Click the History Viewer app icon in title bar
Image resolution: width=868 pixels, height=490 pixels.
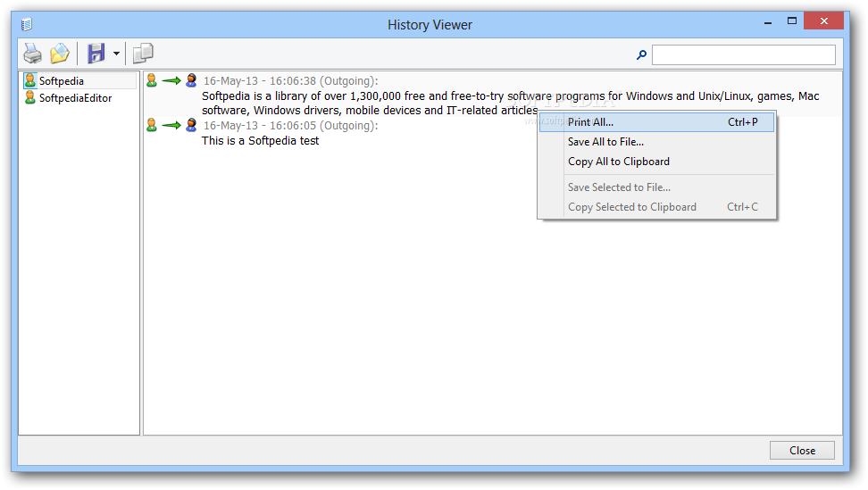pyautogui.click(x=27, y=24)
